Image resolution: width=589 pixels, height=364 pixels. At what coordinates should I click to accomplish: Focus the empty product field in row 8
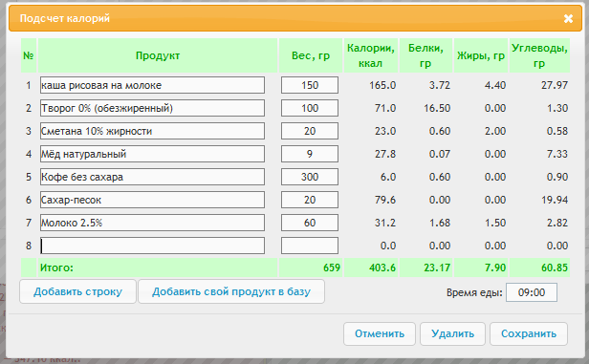coord(152,246)
